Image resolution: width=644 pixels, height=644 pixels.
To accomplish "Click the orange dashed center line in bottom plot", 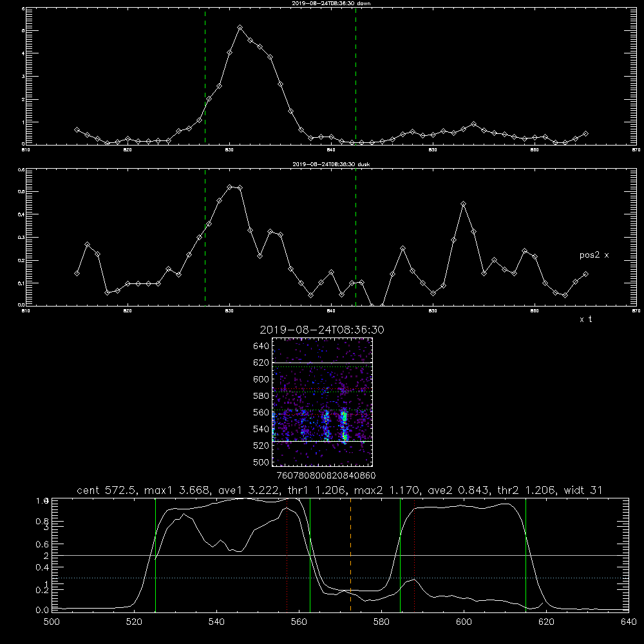I will point(350,554).
